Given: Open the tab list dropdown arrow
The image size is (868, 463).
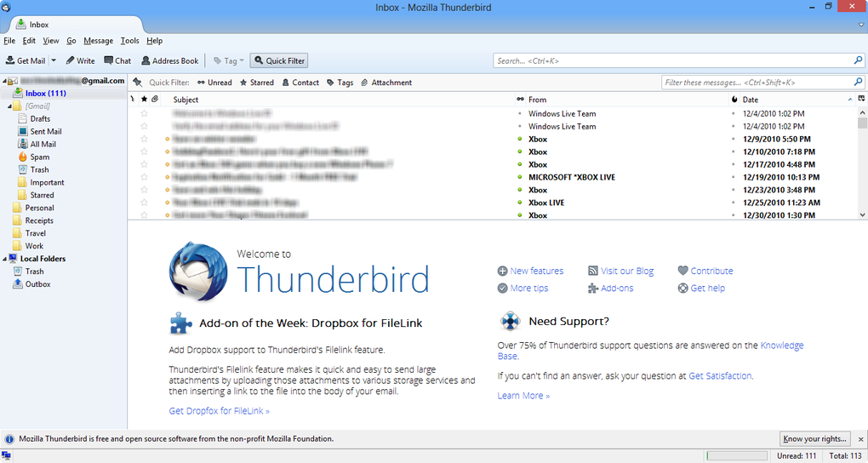Looking at the screenshot, I should click(x=861, y=25).
